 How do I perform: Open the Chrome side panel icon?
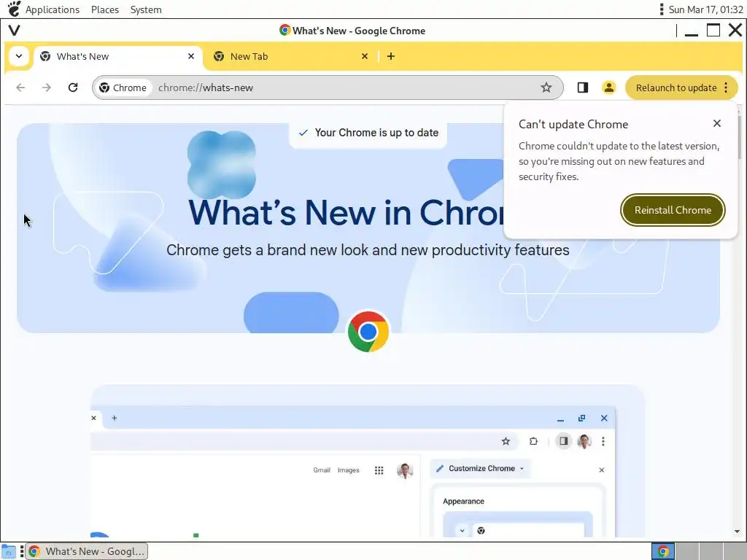pyautogui.click(x=582, y=87)
